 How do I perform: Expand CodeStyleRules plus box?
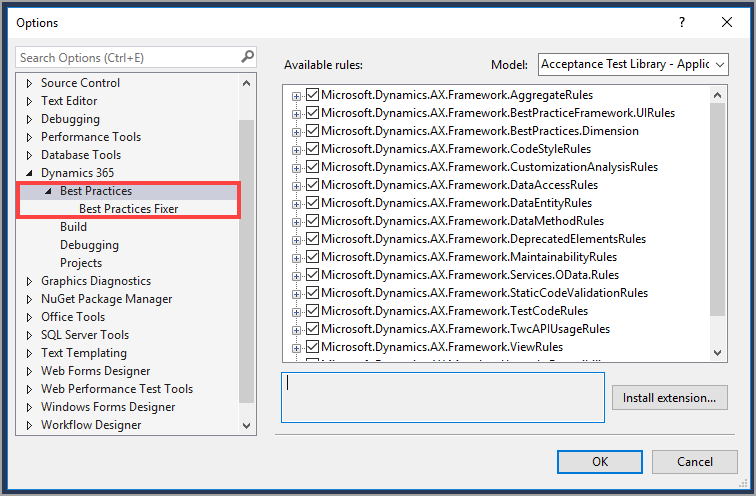tap(296, 150)
